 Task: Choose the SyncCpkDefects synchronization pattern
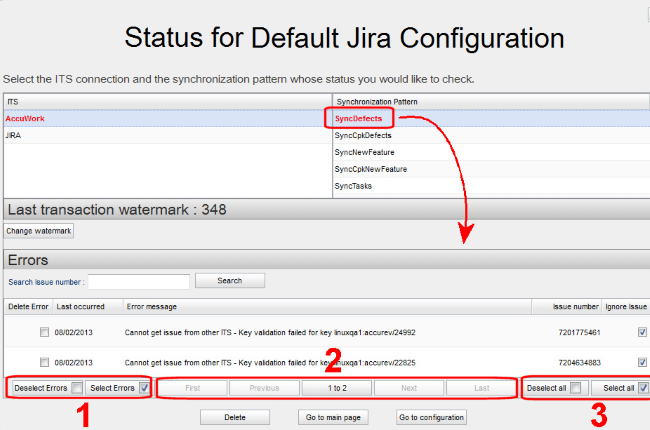click(363, 135)
